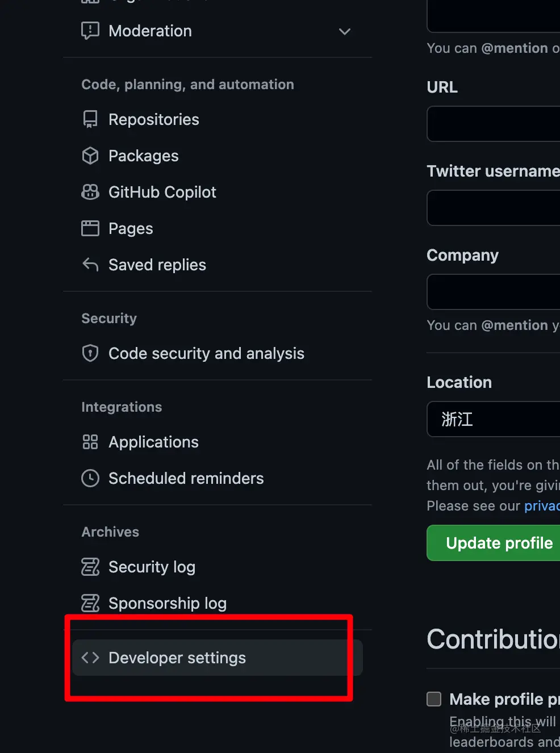This screenshot has width=560, height=753.
Task: Click the Pages browser icon
Action: click(x=90, y=228)
